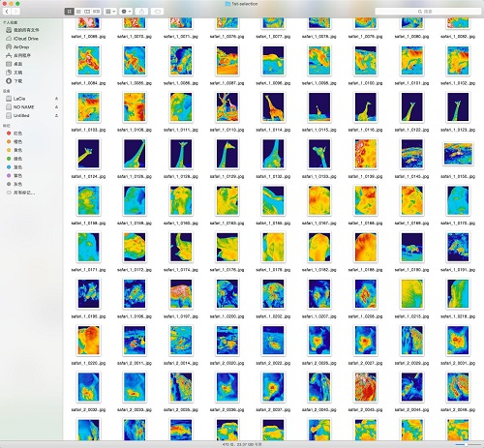Click the safari_2_0044.jpg file name

tap(411, 410)
